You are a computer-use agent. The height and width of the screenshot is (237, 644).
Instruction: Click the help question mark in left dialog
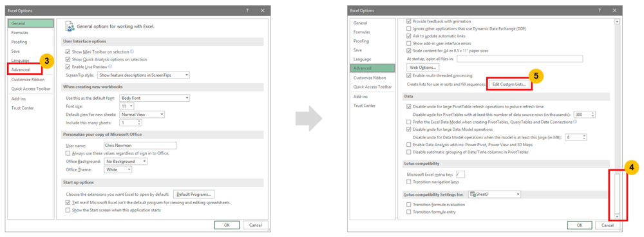(x=247, y=10)
